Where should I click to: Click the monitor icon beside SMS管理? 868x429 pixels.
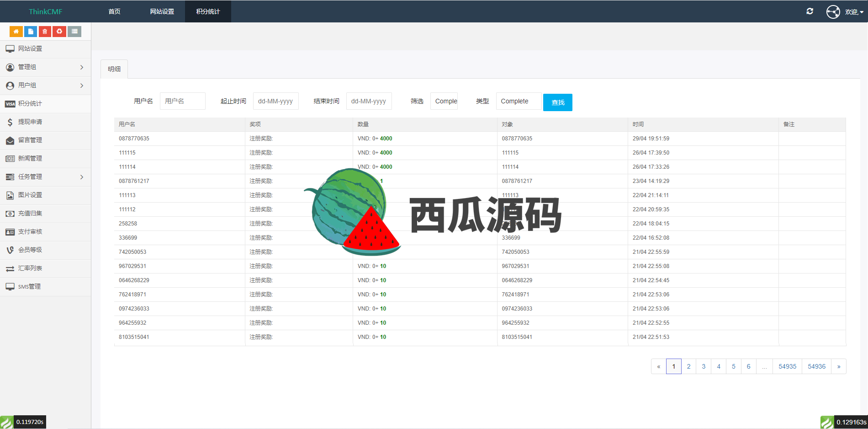pyautogui.click(x=10, y=287)
